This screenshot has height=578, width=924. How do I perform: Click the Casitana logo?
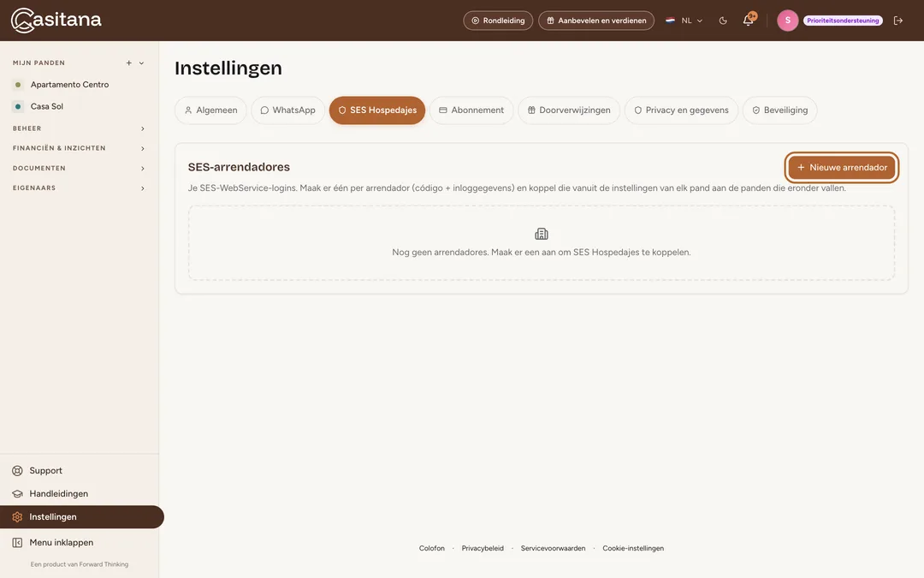coord(56,20)
